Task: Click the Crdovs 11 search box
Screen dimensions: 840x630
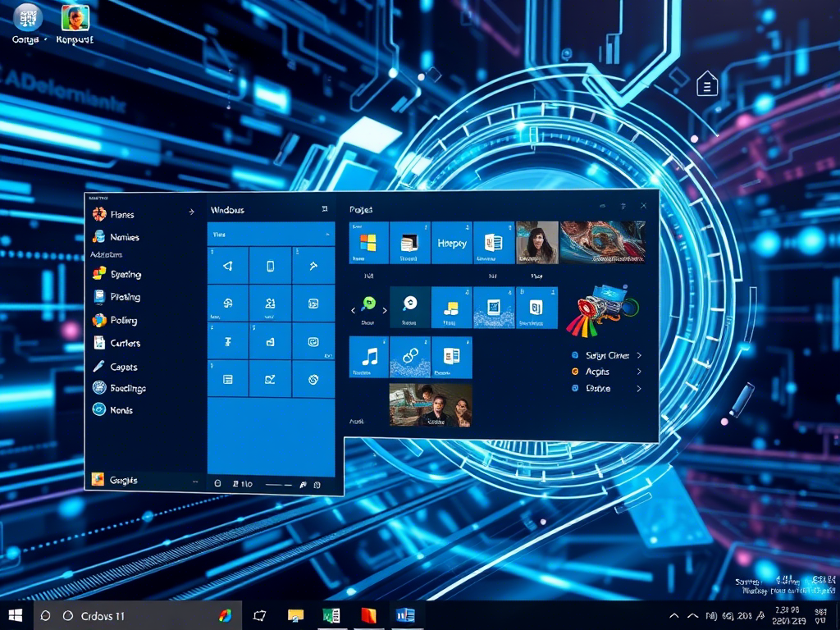Action: click(138, 615)
